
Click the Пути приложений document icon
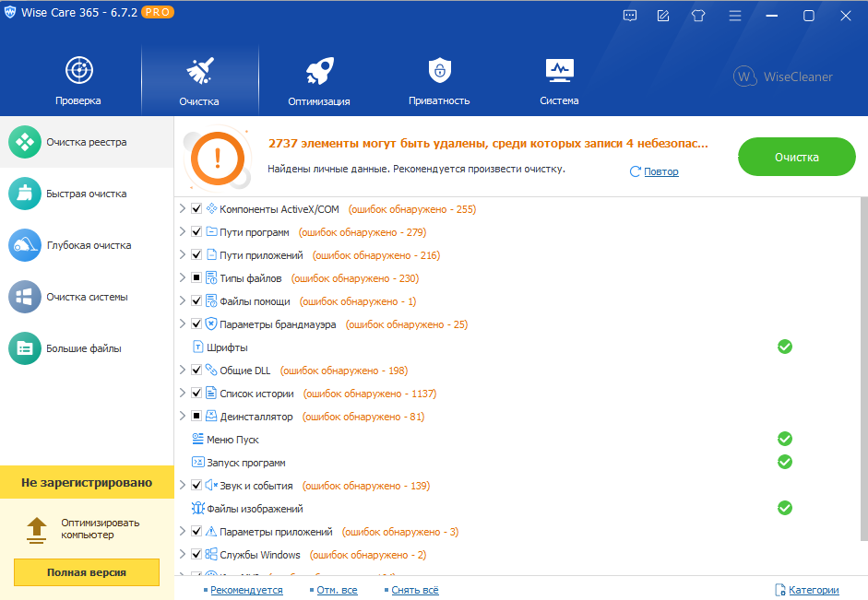click(x=211, y=254)
